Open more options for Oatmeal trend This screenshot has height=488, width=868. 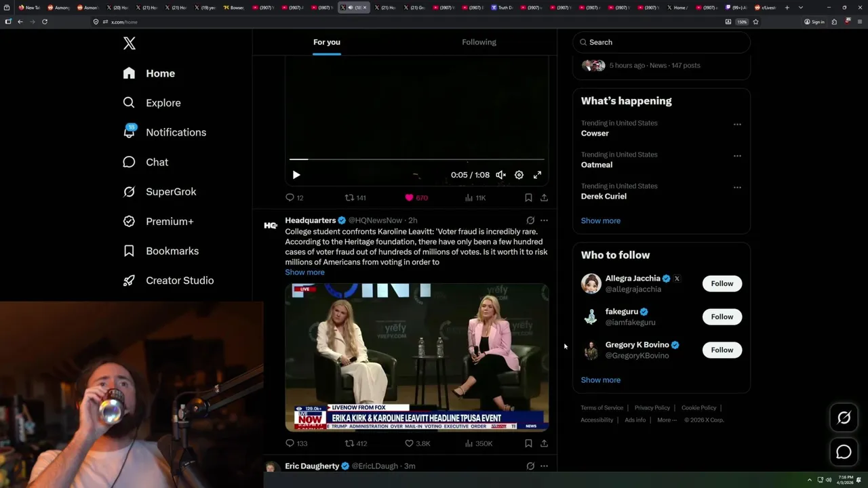point(737,156)
